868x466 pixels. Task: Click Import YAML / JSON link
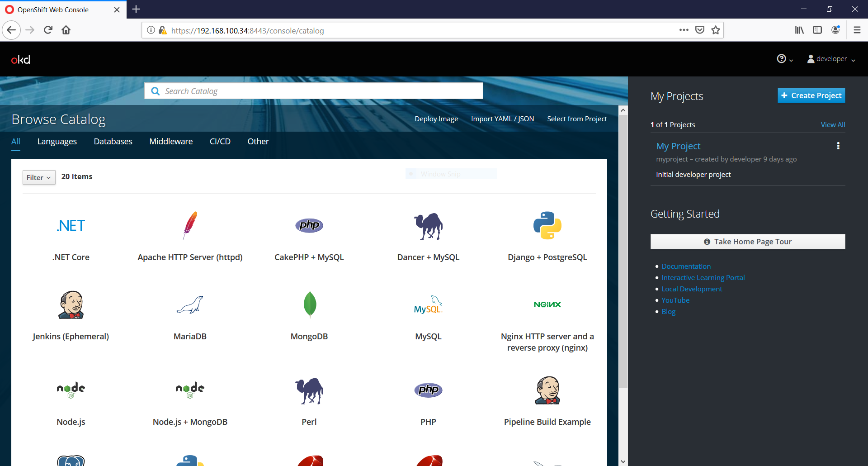click(x=503, y=119)
